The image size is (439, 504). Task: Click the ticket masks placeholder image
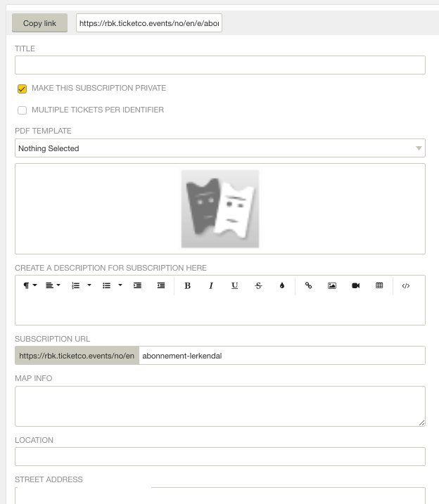click(220, 209)
